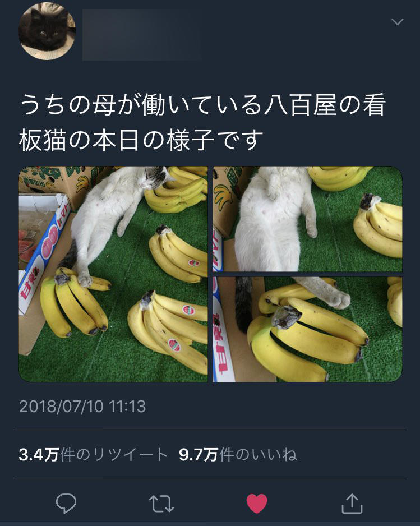Tap the 9.7万 like count number
This screenshot has height=526, width=420.
coord(199,455)
